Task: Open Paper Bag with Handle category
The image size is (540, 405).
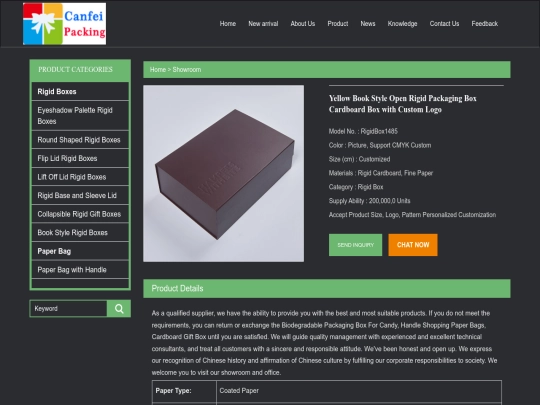Action: click(x=80, y=270)
